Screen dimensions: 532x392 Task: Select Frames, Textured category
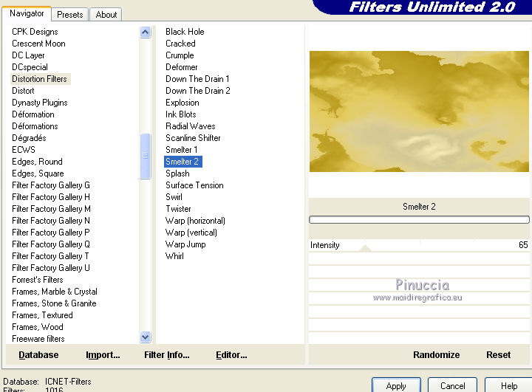(x=42, y=315)
